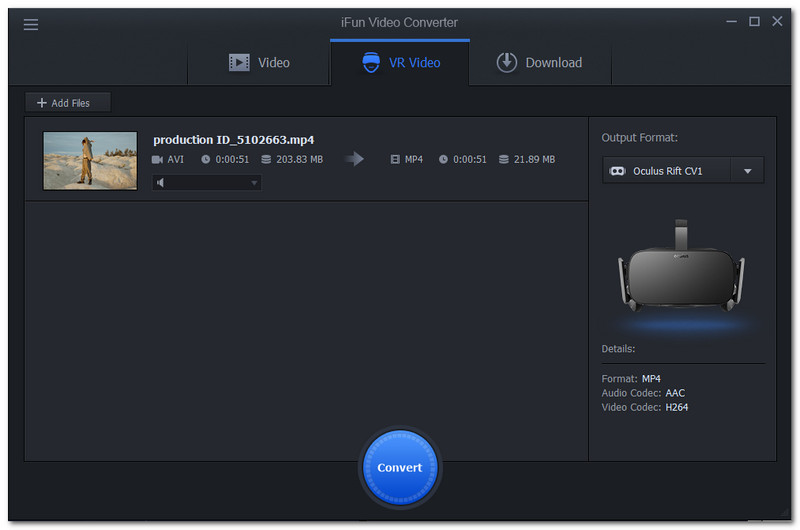Click the production video thumbnail
Screen dimensions: 800x530
pos(90,160)
